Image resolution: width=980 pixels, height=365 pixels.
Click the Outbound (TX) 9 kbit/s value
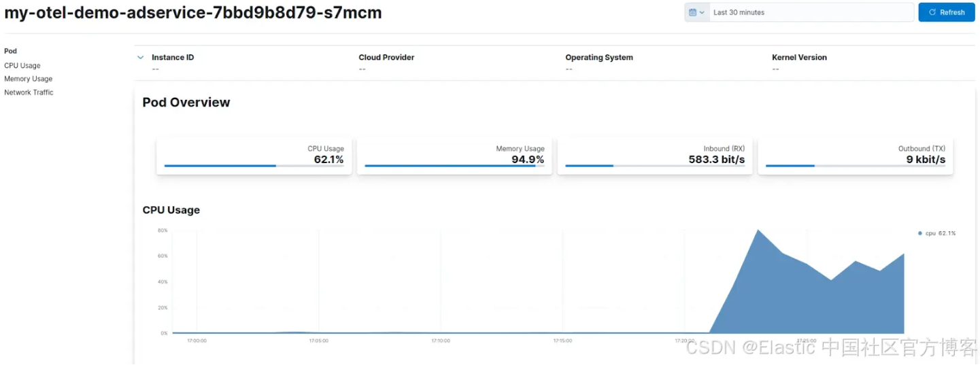tap(926, 160)
